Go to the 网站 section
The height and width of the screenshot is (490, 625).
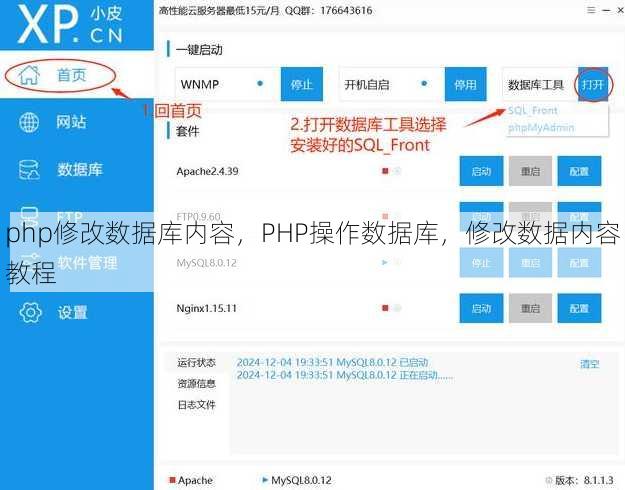[71, 122]
